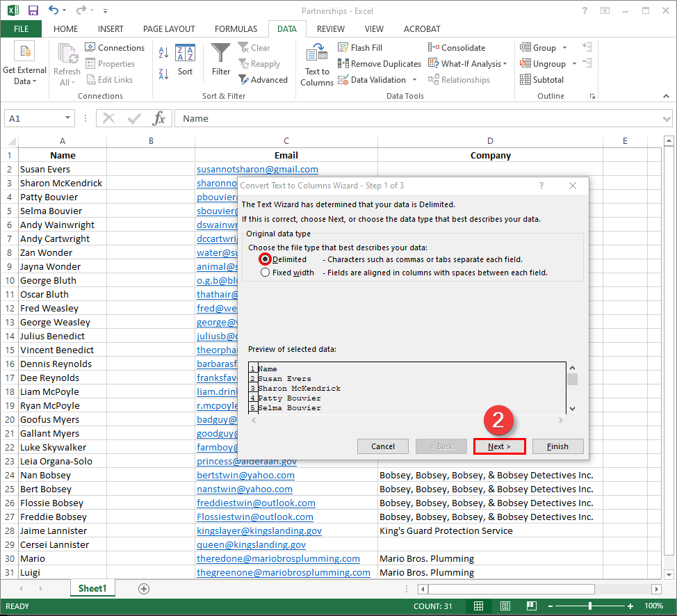Click horizontal scrollbar right arrow
Image resolution: width=677 pixels, height=616 pixels.
(x=656, y=589)
